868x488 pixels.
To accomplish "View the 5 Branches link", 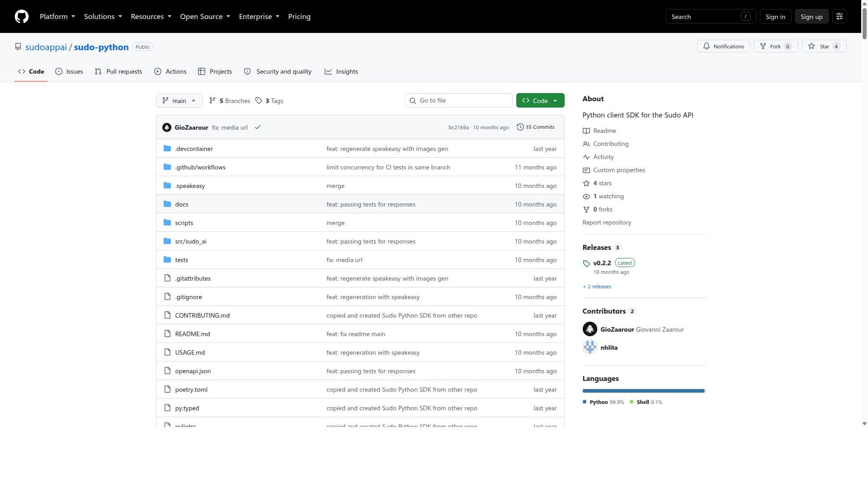I will pyautogui.click(x=230, y=101).
